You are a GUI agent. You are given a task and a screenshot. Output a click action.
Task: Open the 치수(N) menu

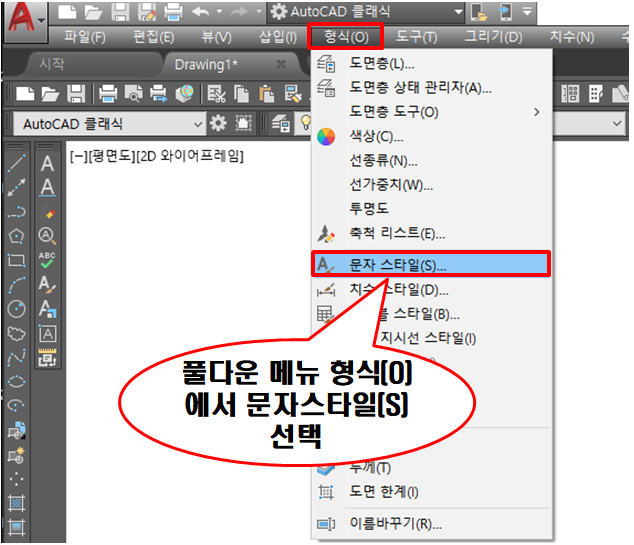pyautogui.click(x=572, y=37)
